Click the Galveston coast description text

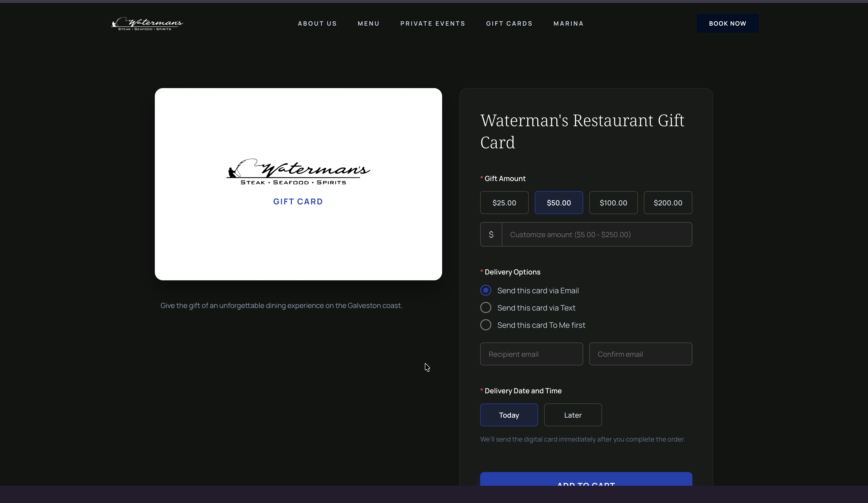281,306
